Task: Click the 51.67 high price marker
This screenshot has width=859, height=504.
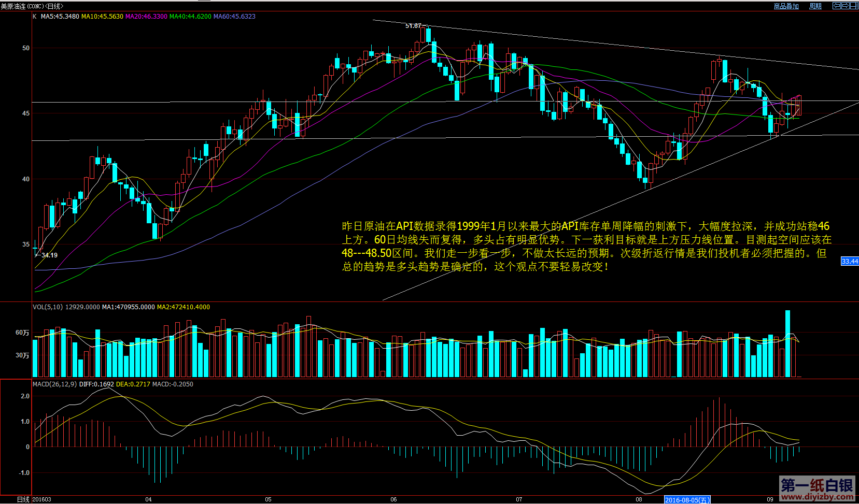Action: [414, 26]
